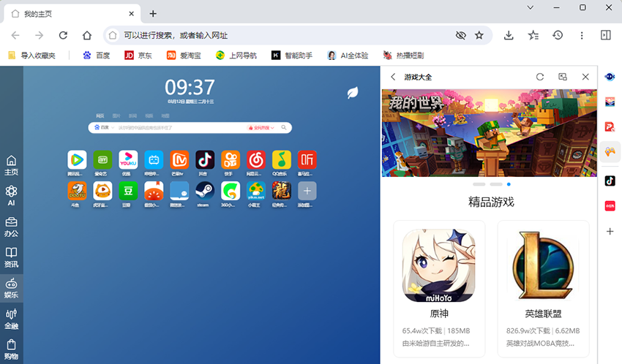The image size is (622, 364).
Task: Bookmark this page with the star icon
Action: click(x=479, y=35)
